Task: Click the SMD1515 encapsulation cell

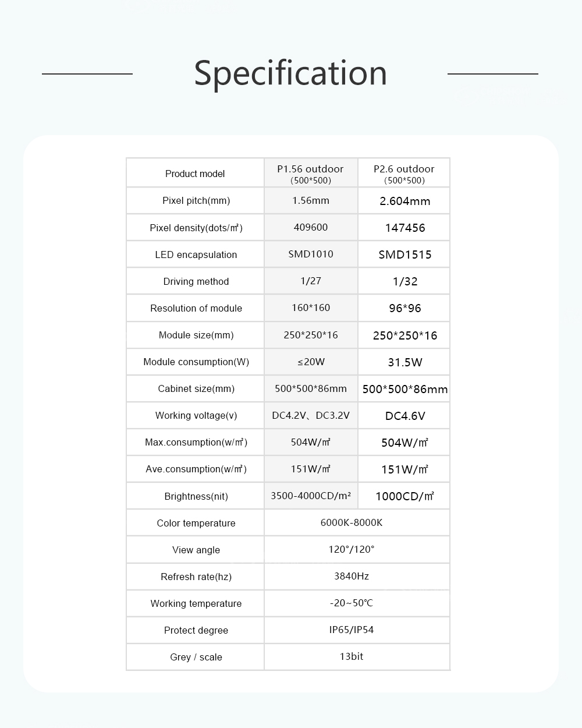Action: 405,255
